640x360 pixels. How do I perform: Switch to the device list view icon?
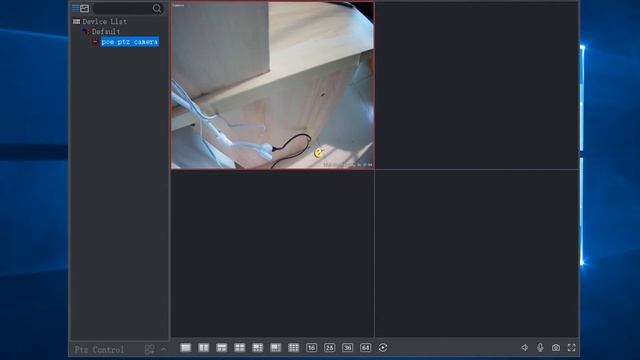pyautogui.click(x=76, y=8)
